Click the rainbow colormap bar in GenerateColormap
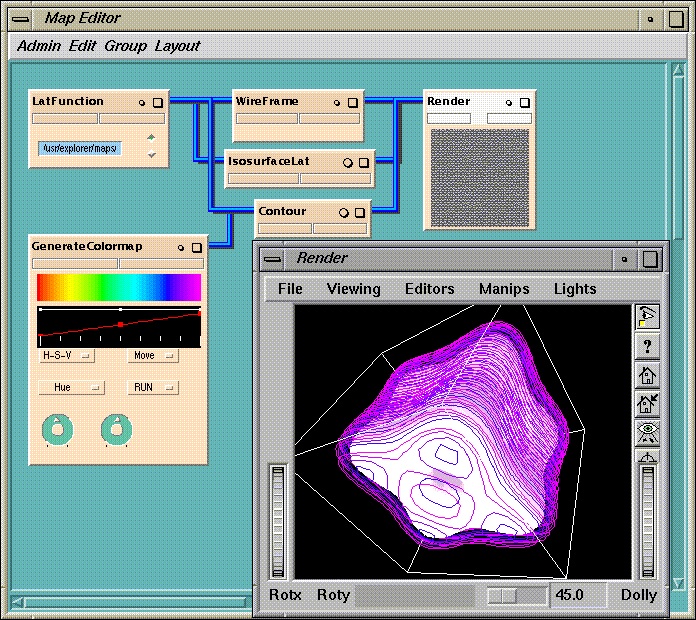 tap(119, 287)
